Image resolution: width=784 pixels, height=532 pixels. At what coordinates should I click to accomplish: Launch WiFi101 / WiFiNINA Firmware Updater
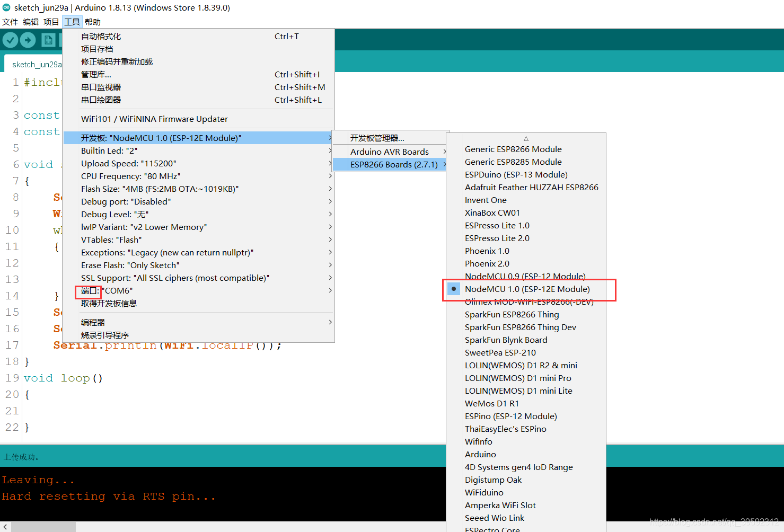pos(198,119)
